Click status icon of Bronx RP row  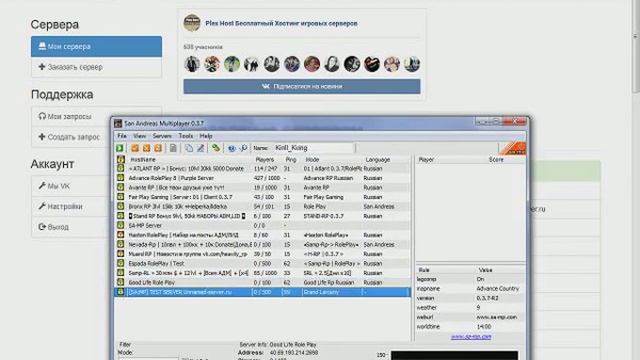click(x=120, y=207)
